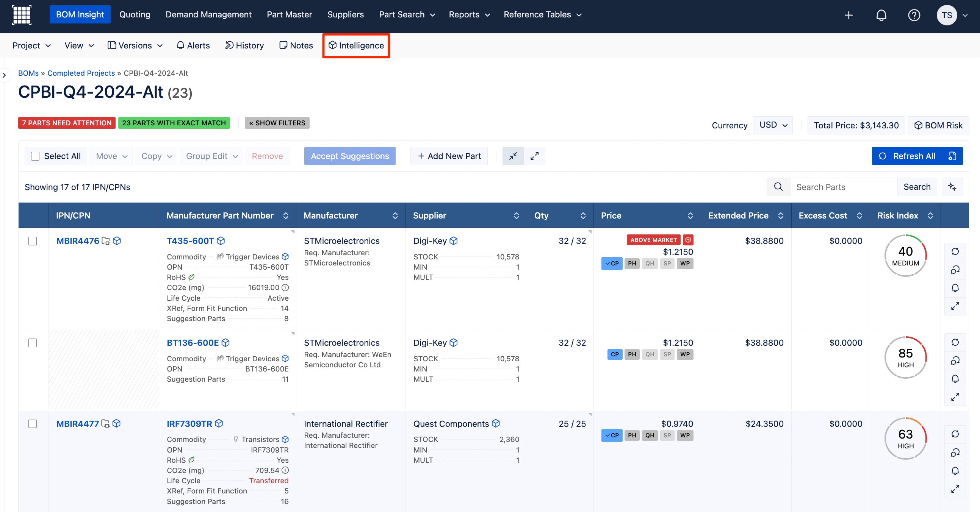
Task: Open the Project dropdown menu
Action: [x=31, y=45]
